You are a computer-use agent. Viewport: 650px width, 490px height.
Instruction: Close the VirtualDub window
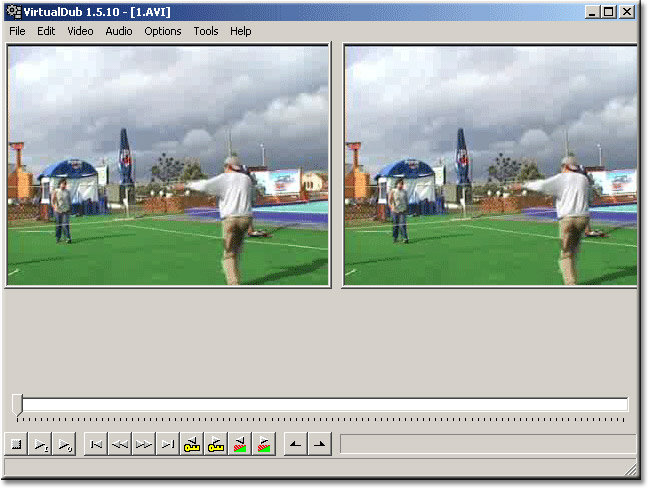(x=627, y=12)
